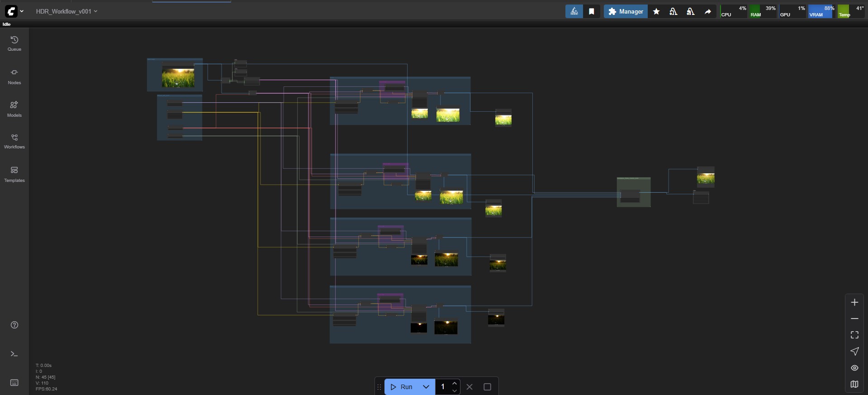Expand the Run button options dropdown
This screenshot has height=395, width=868.
(426, 387)
